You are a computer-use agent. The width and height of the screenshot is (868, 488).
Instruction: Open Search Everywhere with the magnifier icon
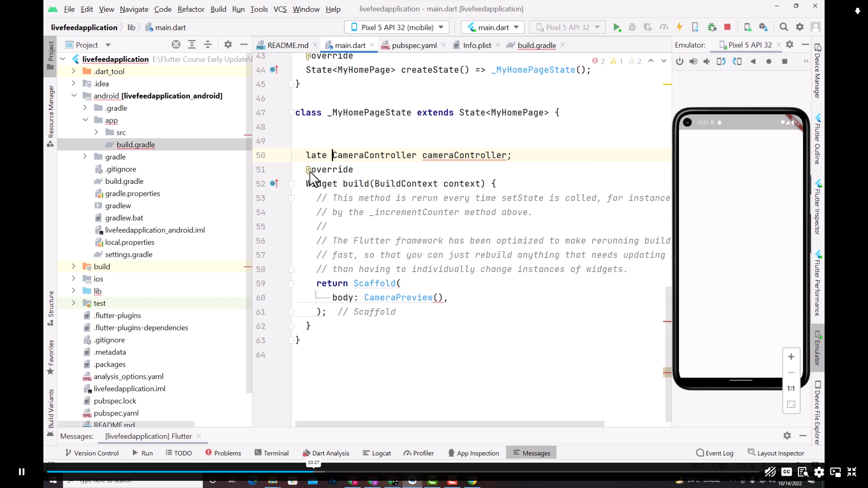pyautogui.click(x=784, y=27)
